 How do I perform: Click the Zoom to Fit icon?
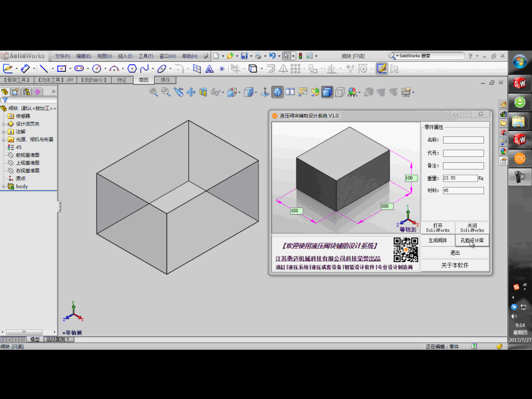[x=154, y=92]
